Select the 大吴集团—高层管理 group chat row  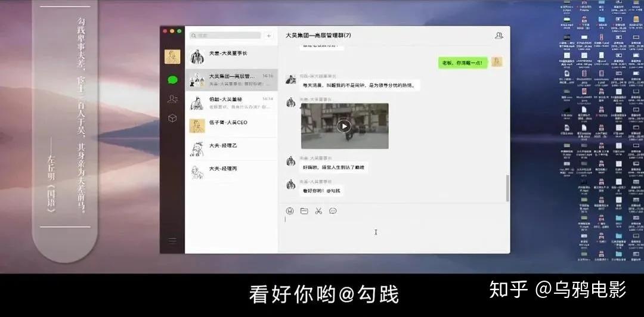click(x=231, y=80)
